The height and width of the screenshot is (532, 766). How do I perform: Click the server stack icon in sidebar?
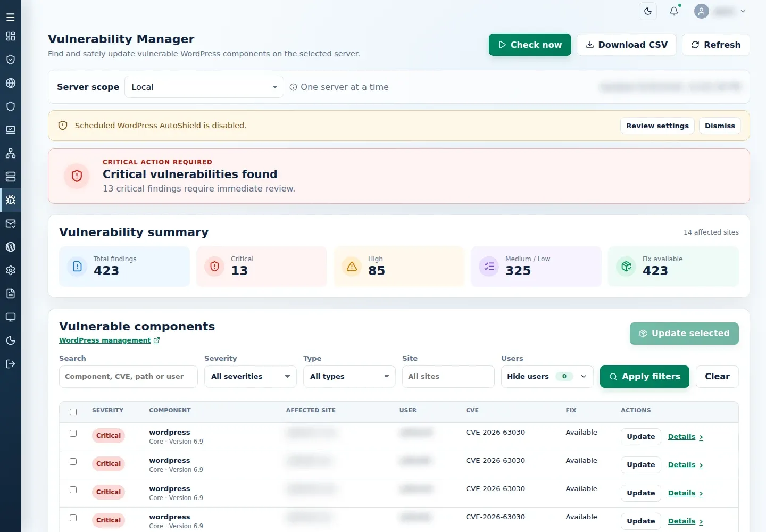click(11, 177)
